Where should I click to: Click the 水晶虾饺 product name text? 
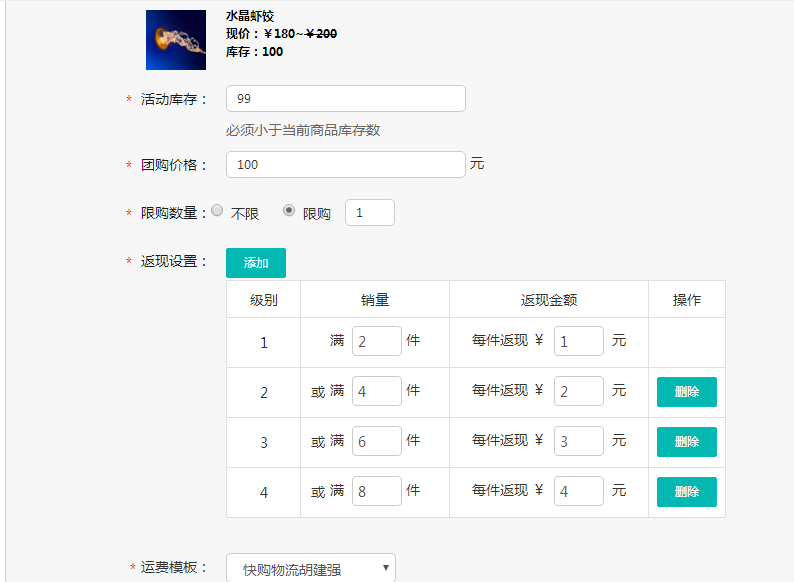point(250,16)
